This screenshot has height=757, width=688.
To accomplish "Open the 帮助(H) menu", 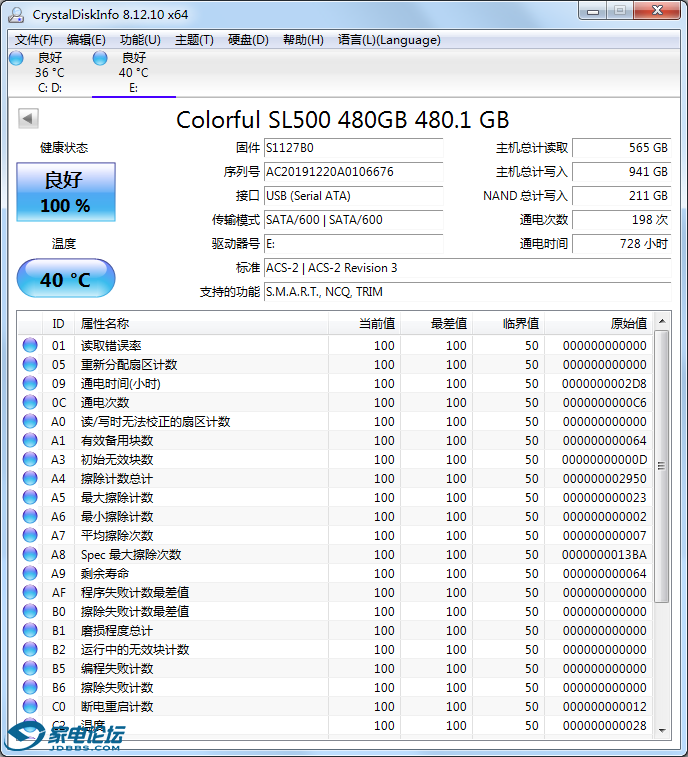I will coord(303,40).
